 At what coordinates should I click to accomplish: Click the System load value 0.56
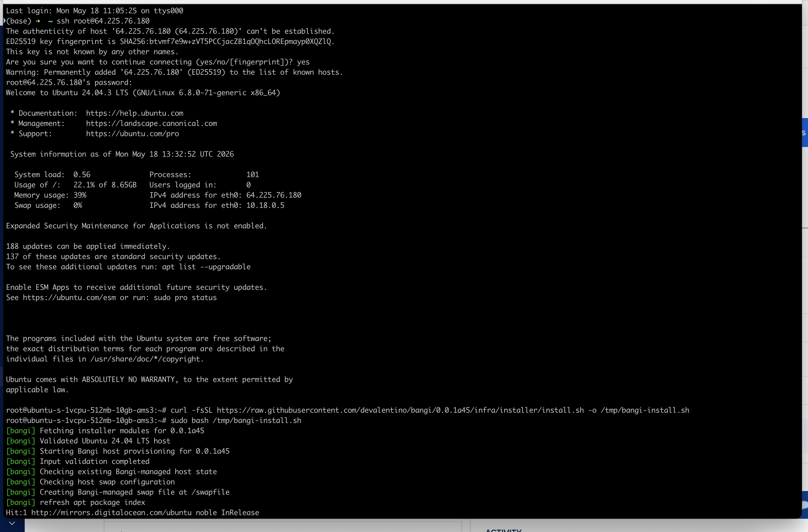coord(82,175)
